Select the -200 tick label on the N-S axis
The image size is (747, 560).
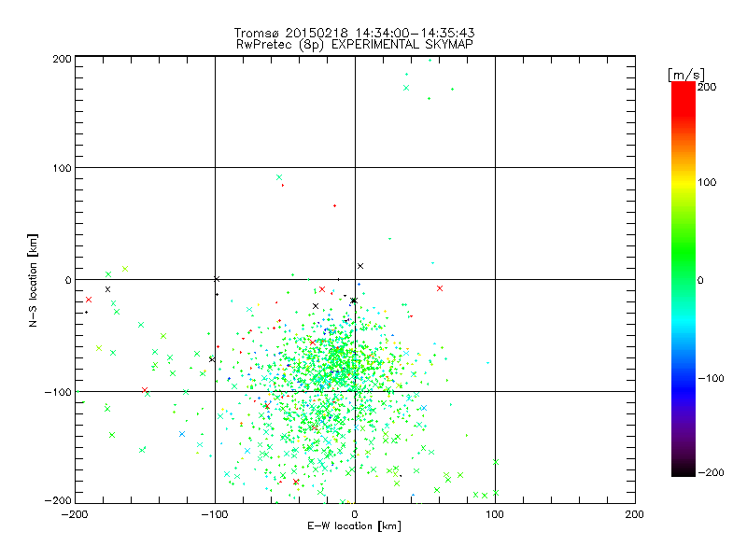[x=58, y=500]
